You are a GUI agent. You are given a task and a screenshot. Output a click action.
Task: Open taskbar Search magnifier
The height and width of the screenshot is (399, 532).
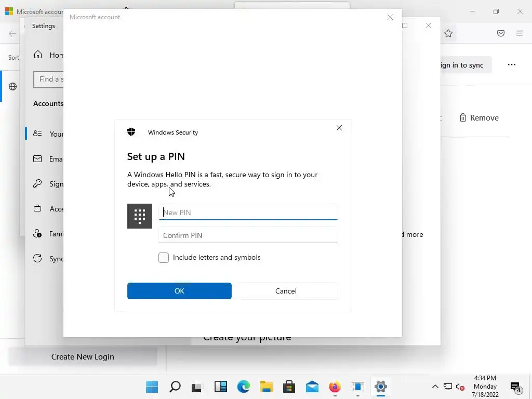coord(175,387)
